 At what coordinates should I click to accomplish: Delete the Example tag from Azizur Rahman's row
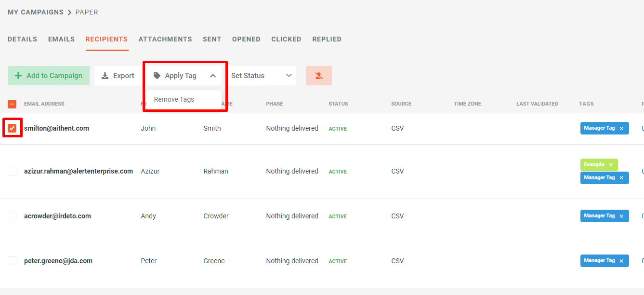click(x=610, y=164)
